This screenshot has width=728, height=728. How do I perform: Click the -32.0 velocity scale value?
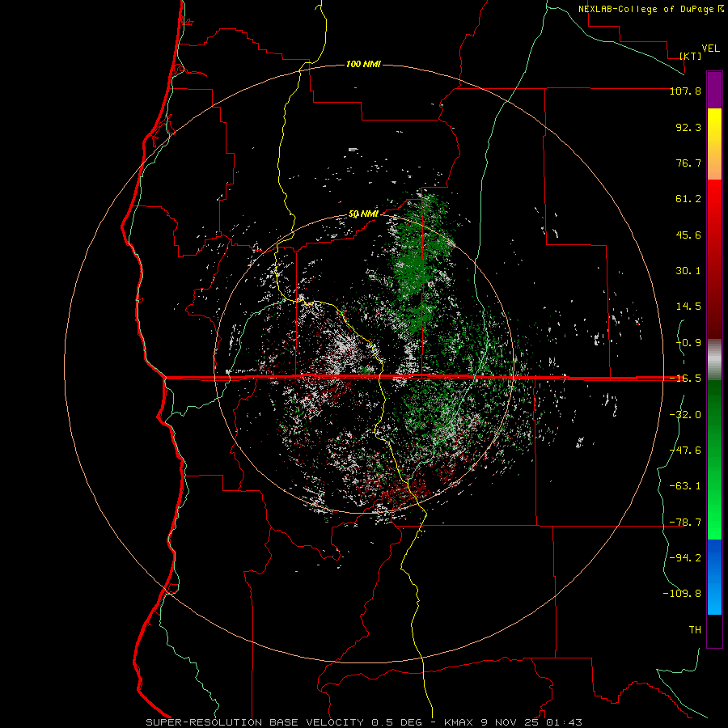pyautogui.click(x=685, y=415)
